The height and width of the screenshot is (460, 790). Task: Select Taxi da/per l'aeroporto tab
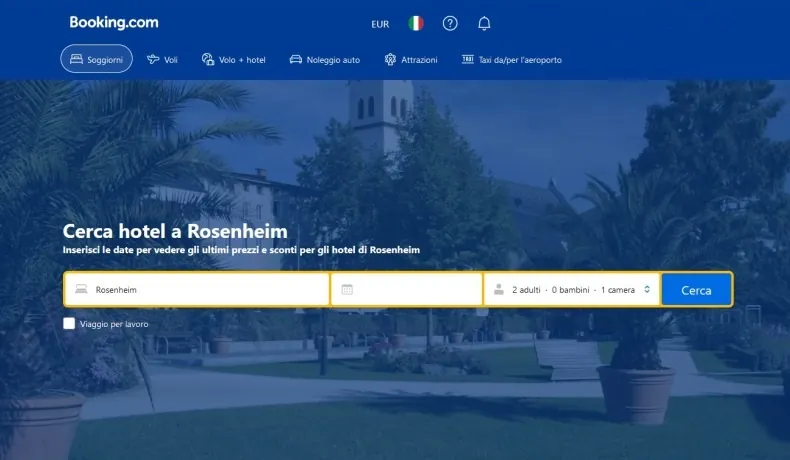point(512,59)
